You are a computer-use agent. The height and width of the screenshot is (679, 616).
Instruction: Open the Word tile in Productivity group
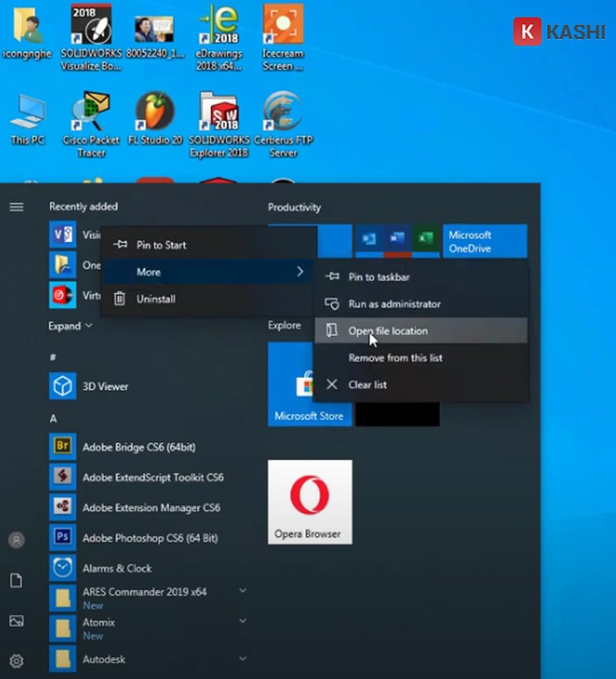(397, 238)
